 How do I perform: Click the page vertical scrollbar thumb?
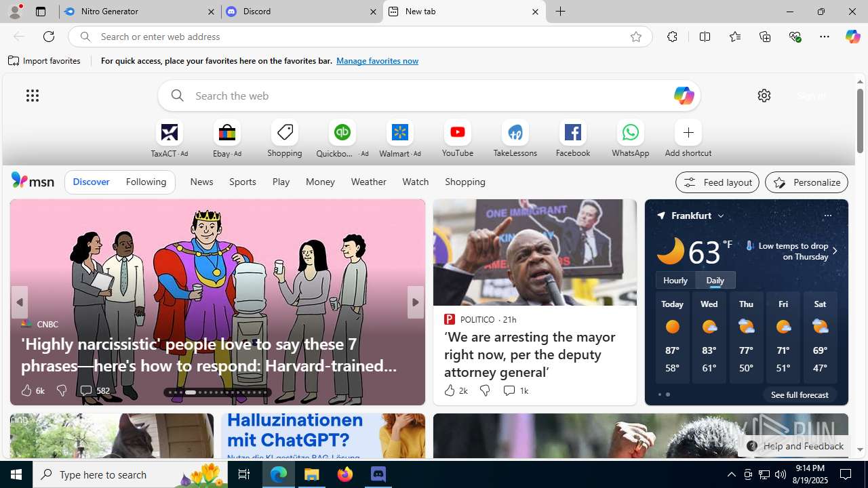click(x=860, y=121)
